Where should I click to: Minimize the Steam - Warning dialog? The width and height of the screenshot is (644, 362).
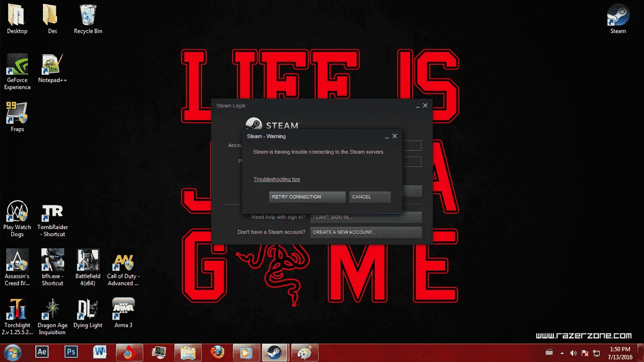click(x=387, y=137)
